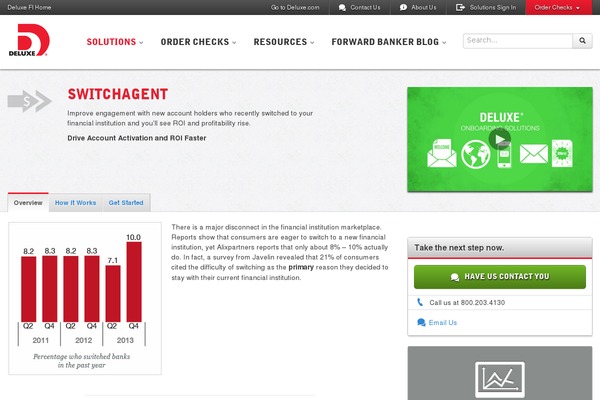Viewport: 600px width, 400px height.
Task: Click the SwitchAgent dollar arrow icon
Action: 29,101
